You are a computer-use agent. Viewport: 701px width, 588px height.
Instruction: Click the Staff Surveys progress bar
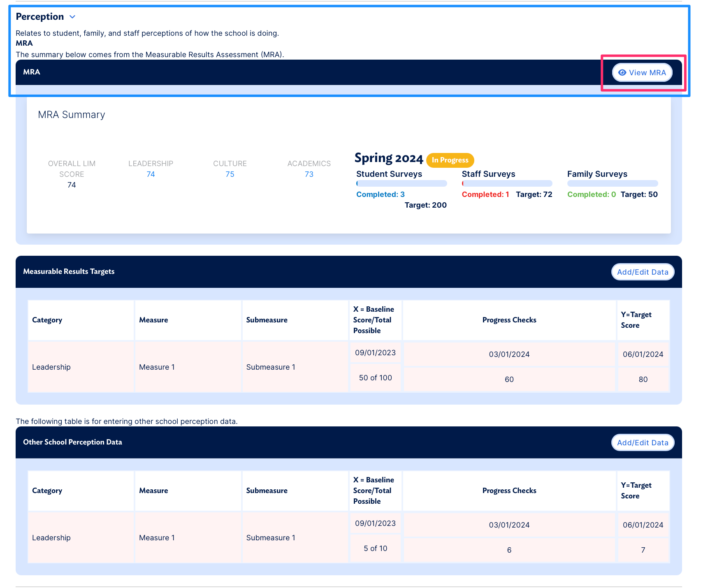tap(507, 183)
